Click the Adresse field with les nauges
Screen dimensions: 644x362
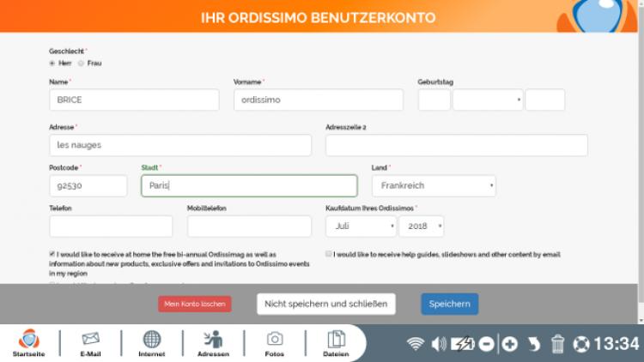[180, 145]
